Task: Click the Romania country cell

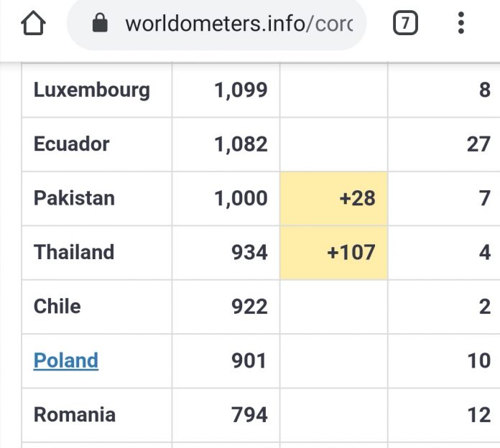Action: tap(75, 414)
